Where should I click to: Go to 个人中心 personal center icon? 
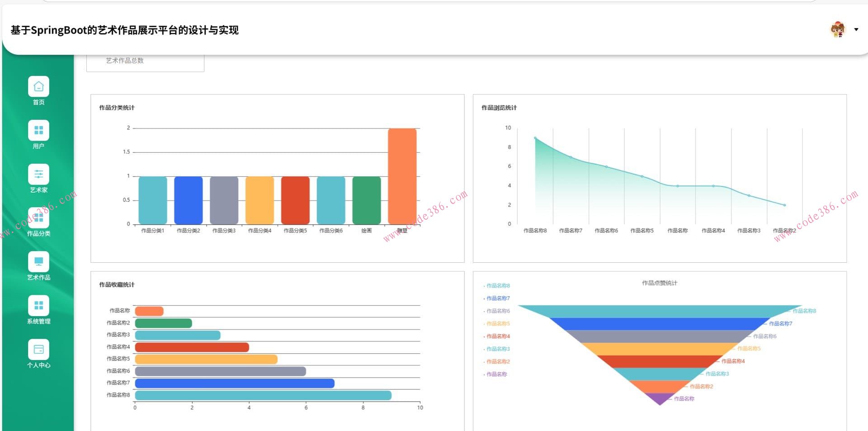click(x=38, y=350)
